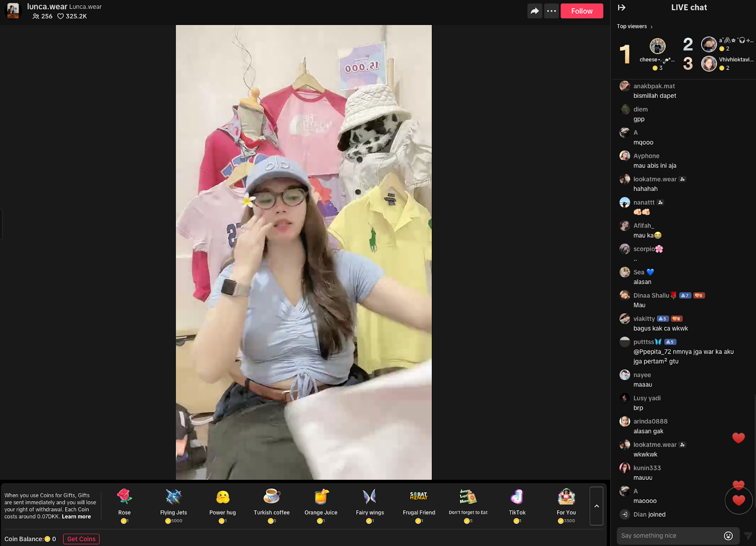Select the Rose gift
The width and height of the screenshot is (756, 546).
(x=124, y=502)
